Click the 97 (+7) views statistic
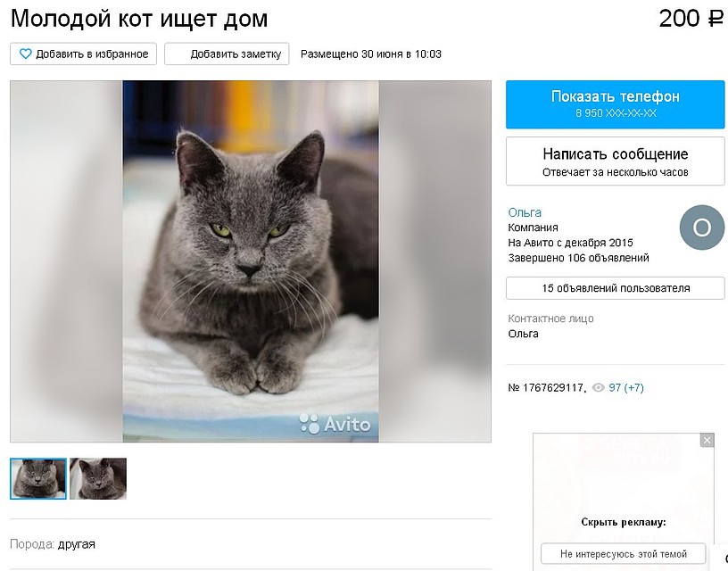The width and height of the screenshot is (728, 571). click(626, 387)
